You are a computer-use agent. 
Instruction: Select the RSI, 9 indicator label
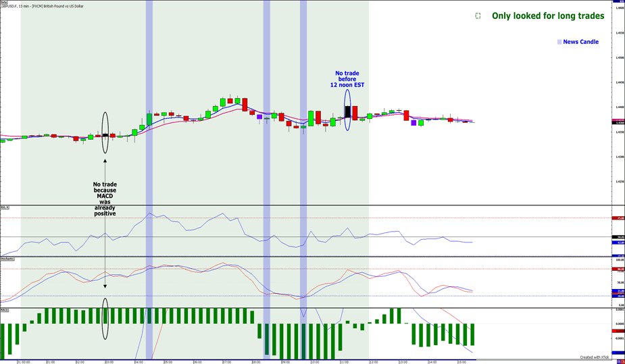click(x=4, y=207)
